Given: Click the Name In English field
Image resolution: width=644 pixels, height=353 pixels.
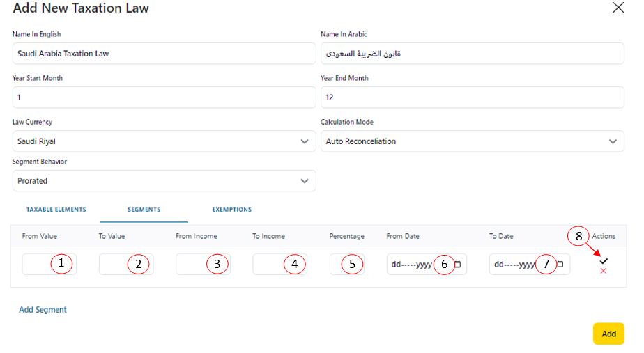Looking at the screenshot, I should coord(164,54).
